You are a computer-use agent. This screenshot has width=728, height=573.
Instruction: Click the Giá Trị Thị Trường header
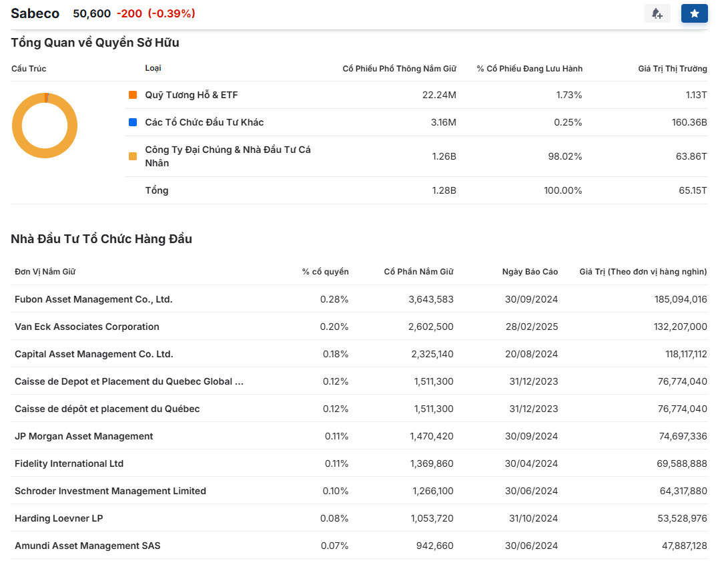(673, 69)
